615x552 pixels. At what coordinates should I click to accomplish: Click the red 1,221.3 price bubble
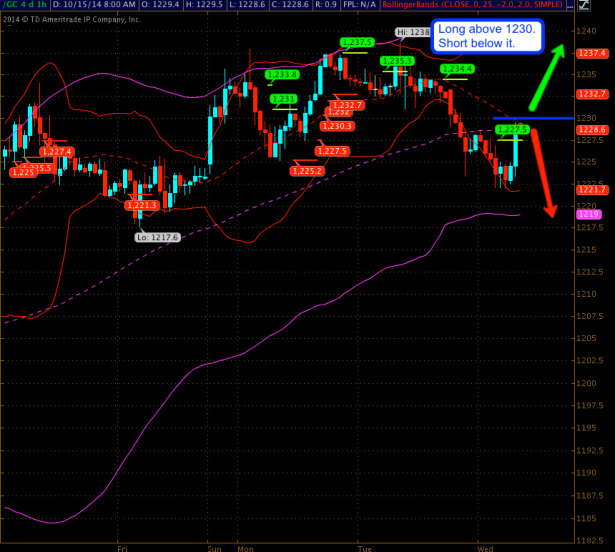click(142, 205)
